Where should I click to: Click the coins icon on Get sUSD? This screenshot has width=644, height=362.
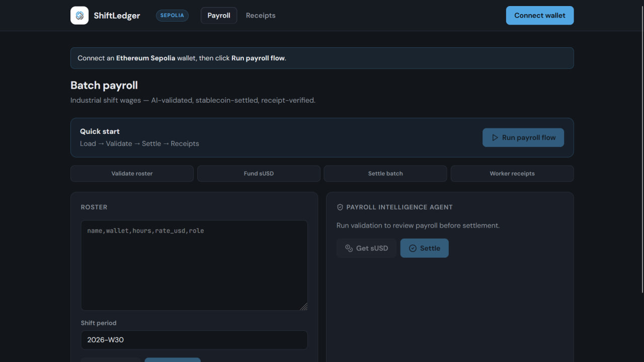click(349, 248)
